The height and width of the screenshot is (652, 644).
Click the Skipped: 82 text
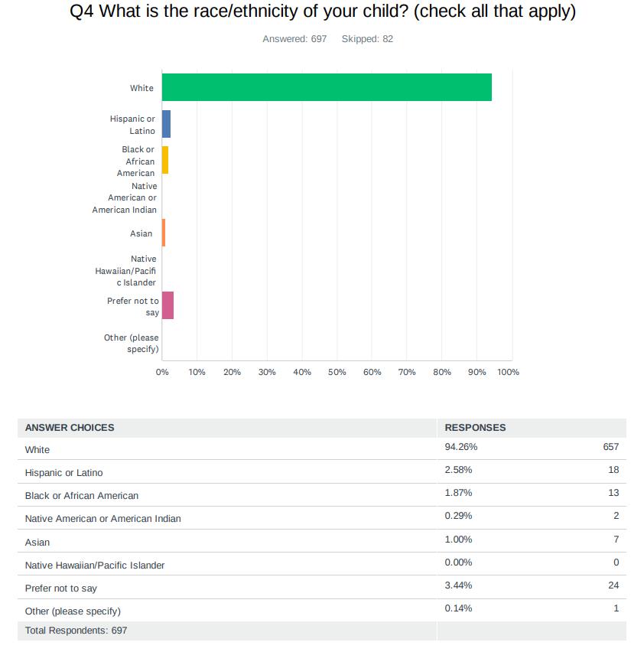[x=367, y=39]
